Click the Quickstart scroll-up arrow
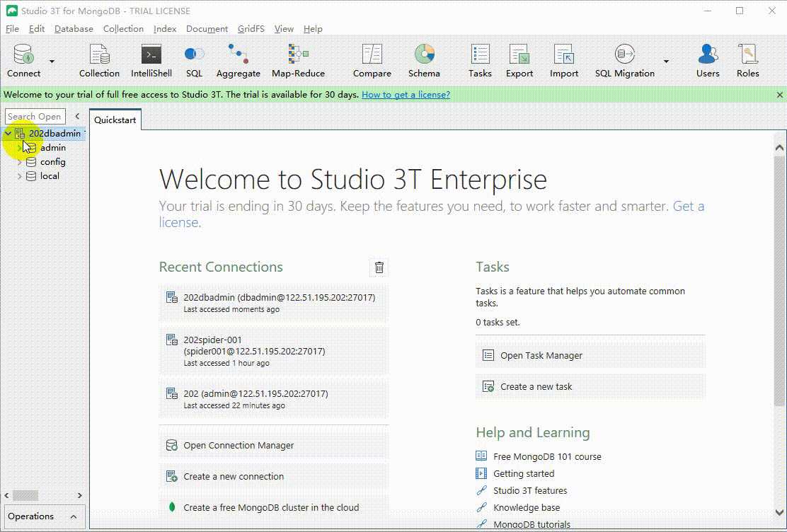Image resolution: width=787 pixels, height=532 pixels. click(x=779, y=148)
